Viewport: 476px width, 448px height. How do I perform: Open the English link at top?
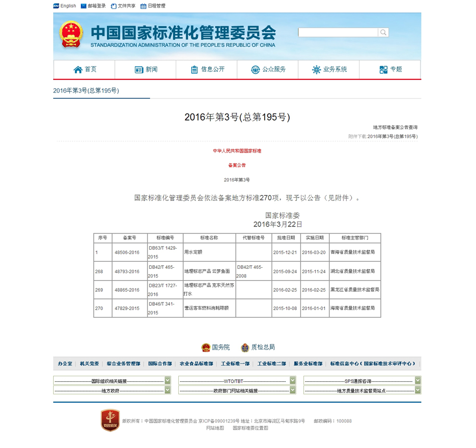click(68, 6)
